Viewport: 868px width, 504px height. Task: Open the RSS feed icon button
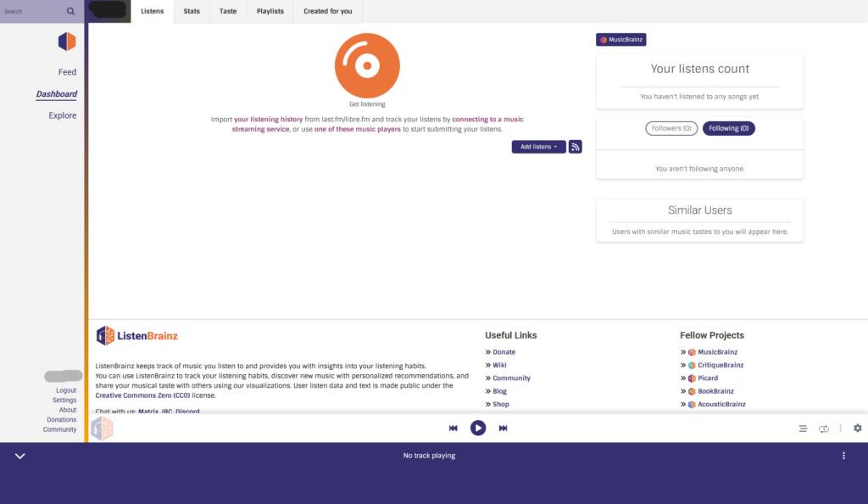pos(575,147)
